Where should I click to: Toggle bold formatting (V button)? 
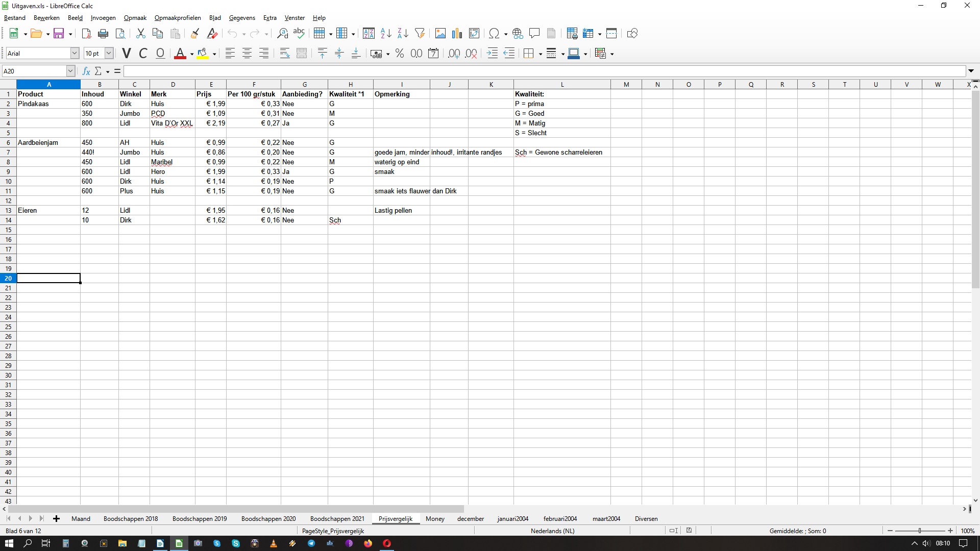127,54
